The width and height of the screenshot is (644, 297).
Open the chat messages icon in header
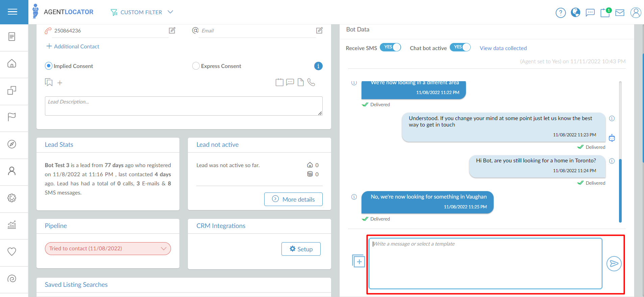tap(590, 13)
